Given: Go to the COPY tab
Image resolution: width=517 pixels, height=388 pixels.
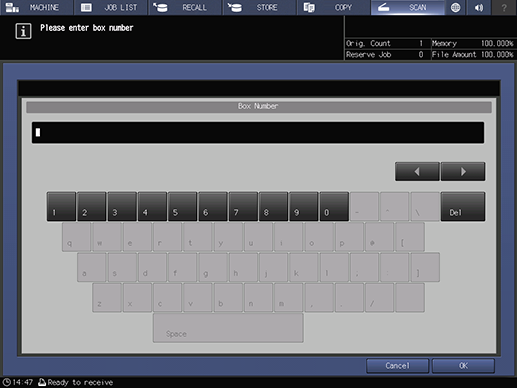Looking at the screenshot, I should (334, 7).
